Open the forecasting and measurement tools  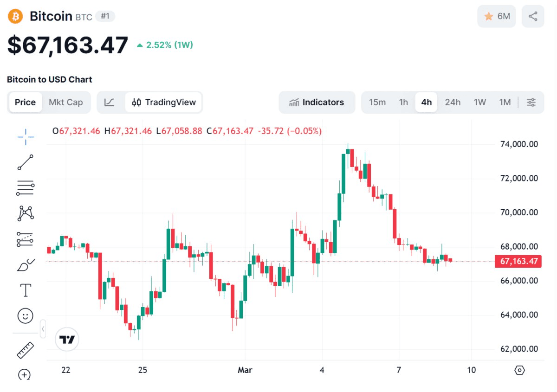coord(26,239)
